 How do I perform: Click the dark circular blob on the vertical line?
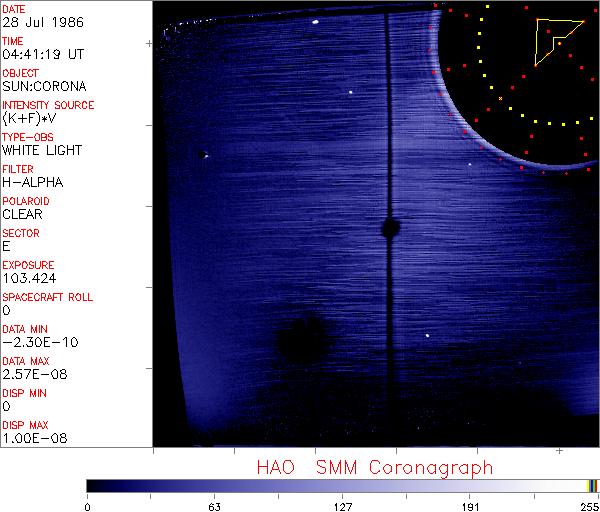click(389, 228)
